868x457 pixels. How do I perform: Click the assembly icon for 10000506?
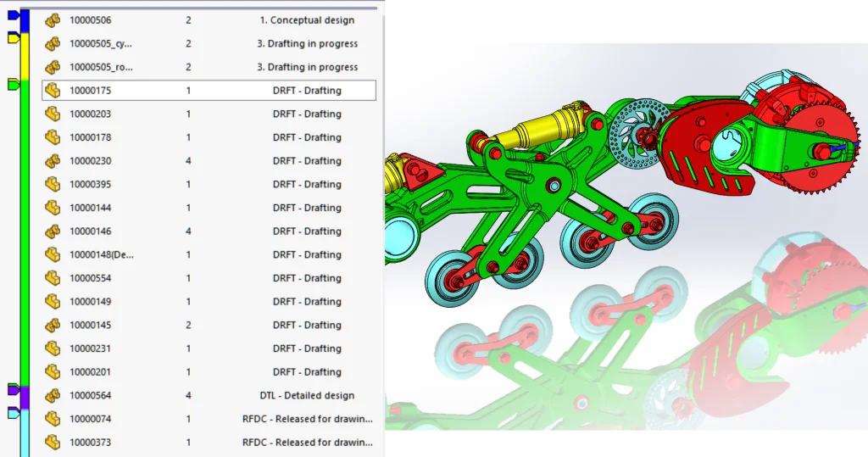(53, 20)
